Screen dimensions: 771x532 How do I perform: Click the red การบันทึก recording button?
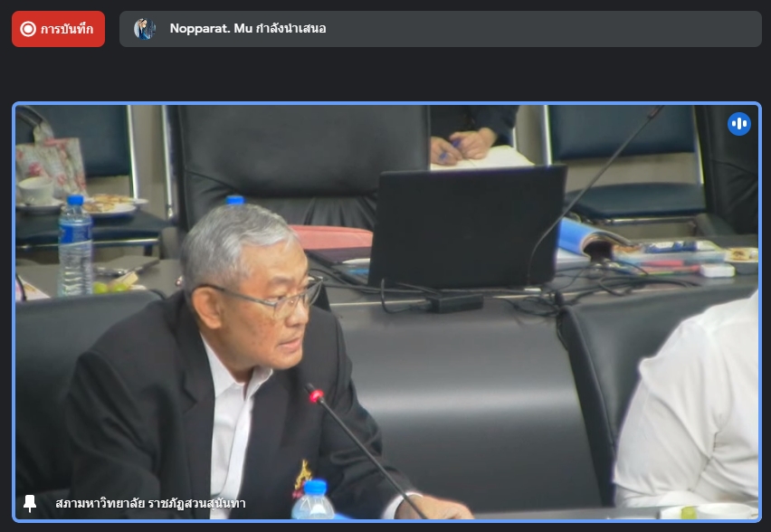click(58, 29)
